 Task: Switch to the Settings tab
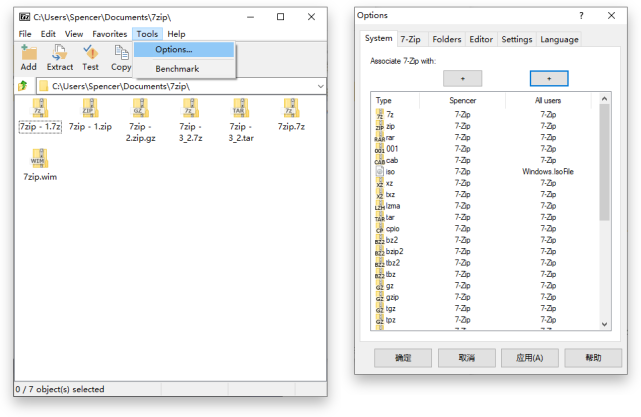pos(517,39)
